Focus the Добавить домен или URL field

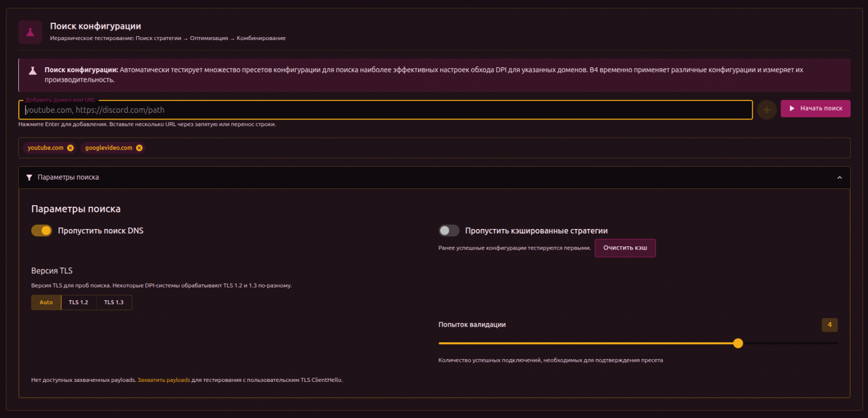[386, 110]
